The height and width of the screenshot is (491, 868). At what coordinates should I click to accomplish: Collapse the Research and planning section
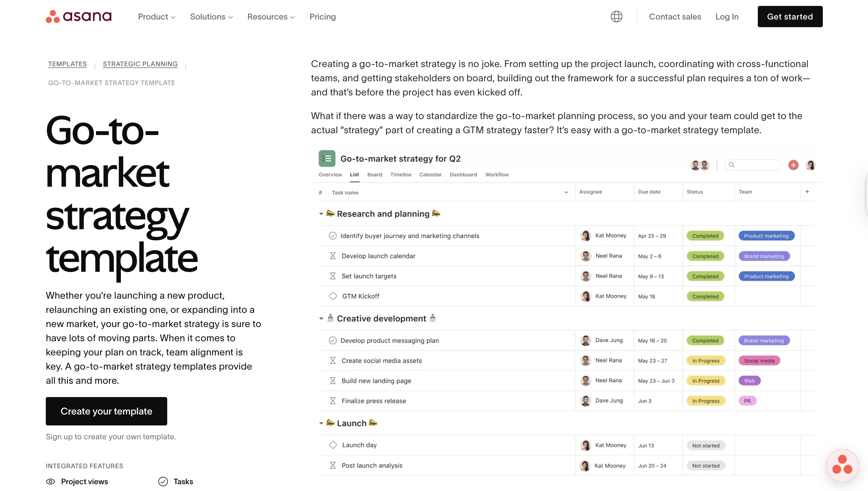click(x=321, y=214)
